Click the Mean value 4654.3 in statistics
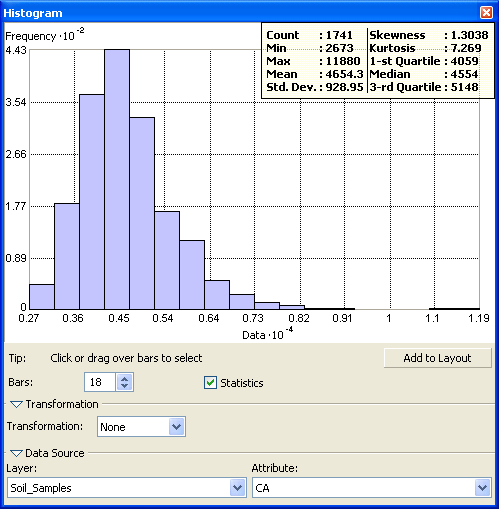The width and height of the screenshot is (499, 509). (344, 74)
